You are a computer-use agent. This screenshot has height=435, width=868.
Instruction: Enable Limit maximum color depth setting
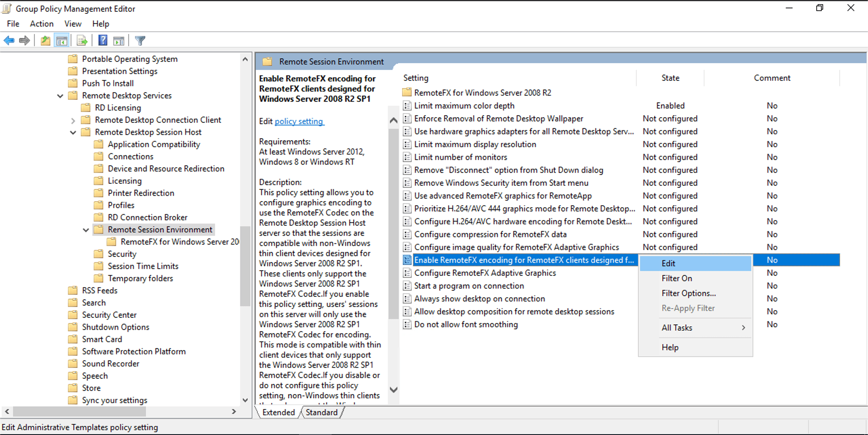[463, 105]
